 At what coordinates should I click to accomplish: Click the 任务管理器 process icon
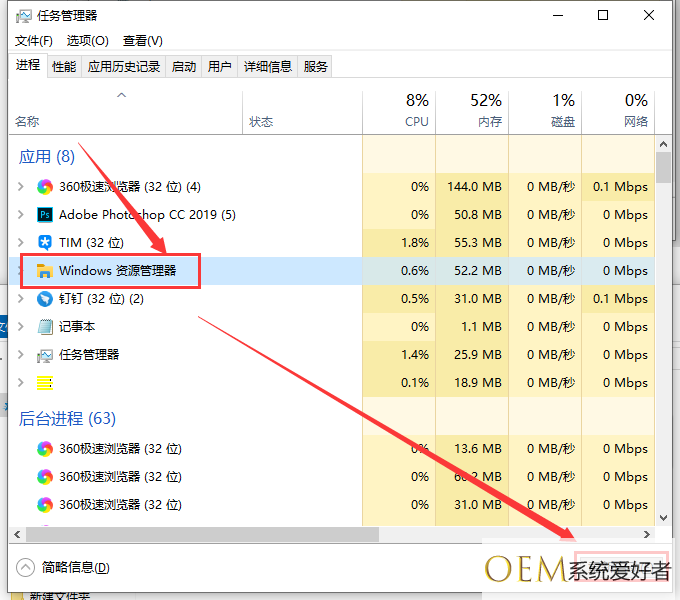[45, 355]
